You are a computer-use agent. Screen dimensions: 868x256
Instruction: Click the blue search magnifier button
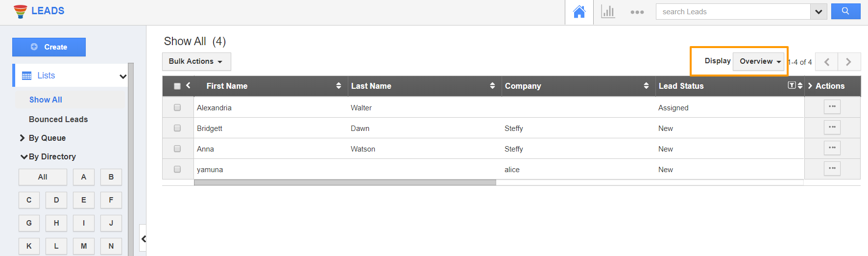[845, 11]
